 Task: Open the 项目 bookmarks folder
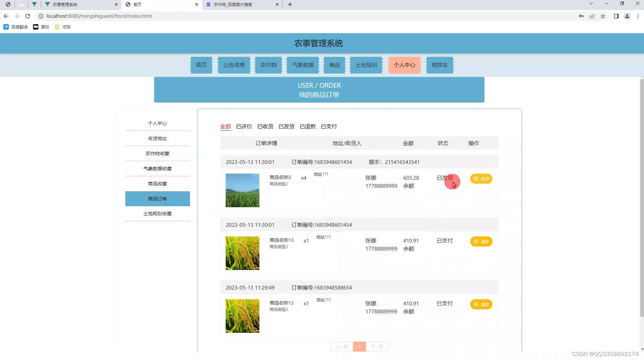coord(63,27)
